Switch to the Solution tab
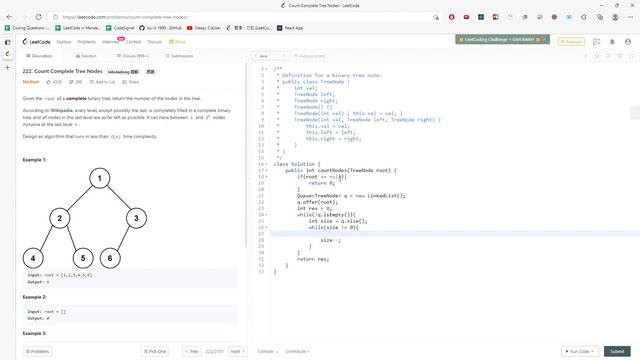 click(86, 56)
